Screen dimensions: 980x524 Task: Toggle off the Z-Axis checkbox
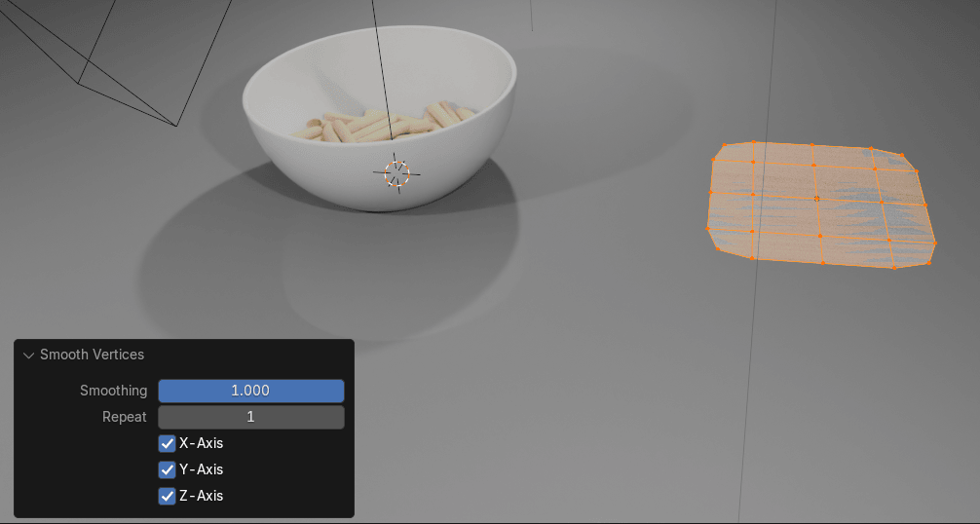[x=167, y=496]
